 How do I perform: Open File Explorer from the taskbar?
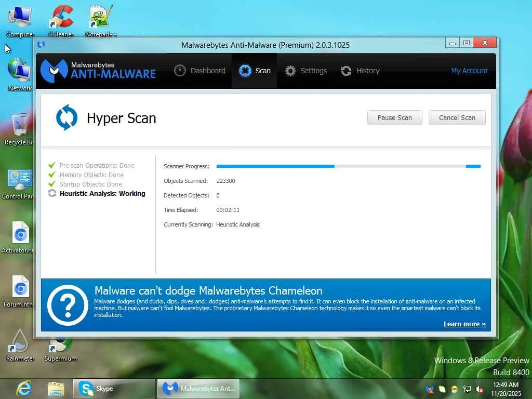[56, 389]
